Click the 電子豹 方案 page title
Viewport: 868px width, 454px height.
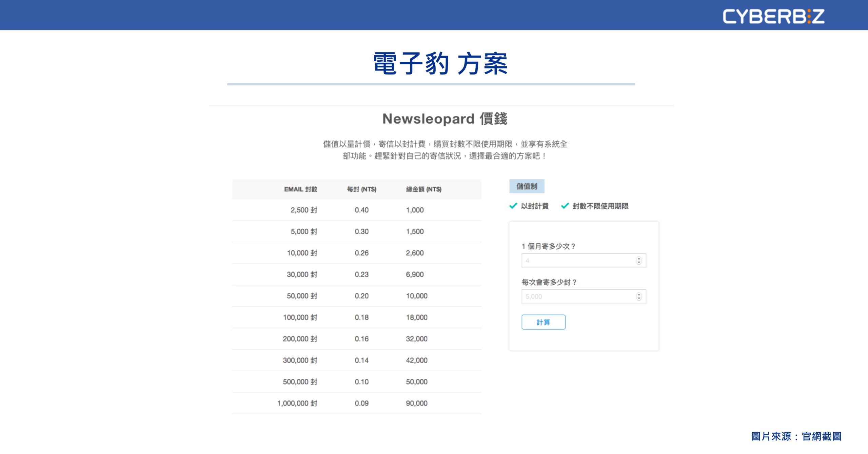440,63
